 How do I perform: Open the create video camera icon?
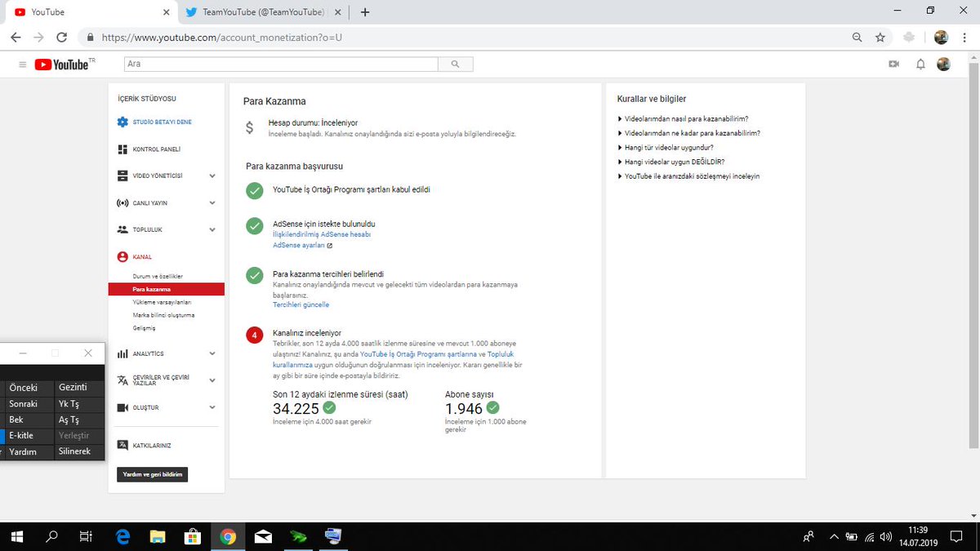[894, 64]
